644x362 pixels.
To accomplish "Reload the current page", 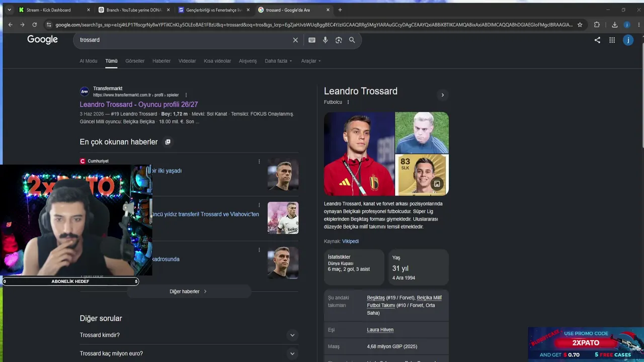I will coord(34,25).
